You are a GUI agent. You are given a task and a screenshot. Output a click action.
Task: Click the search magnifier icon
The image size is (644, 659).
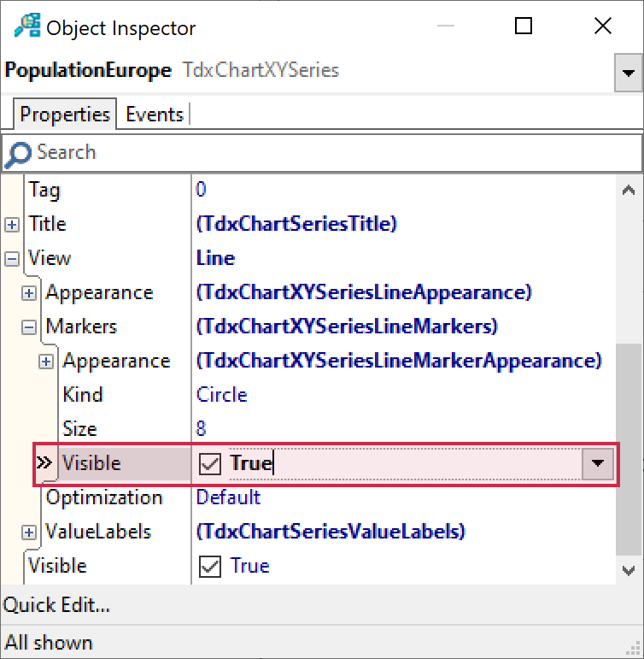[x=18, y=154]
